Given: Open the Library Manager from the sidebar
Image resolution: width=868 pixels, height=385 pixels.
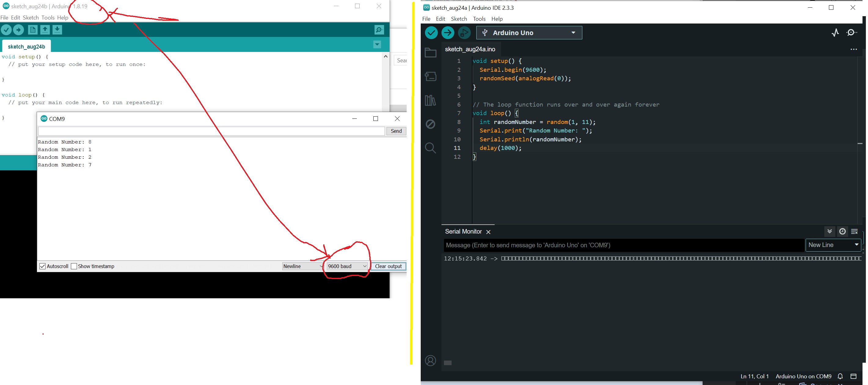Looking at the screenshot, I should [430, 100].
